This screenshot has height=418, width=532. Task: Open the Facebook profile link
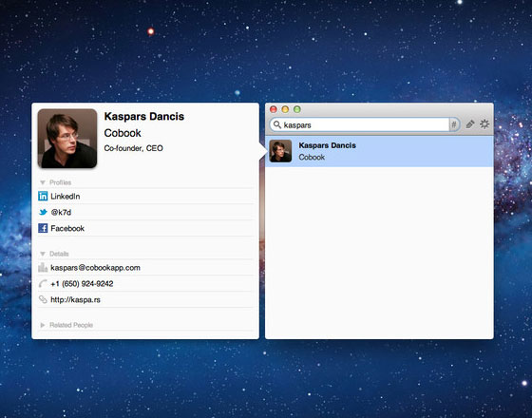[x=67, y=228]
